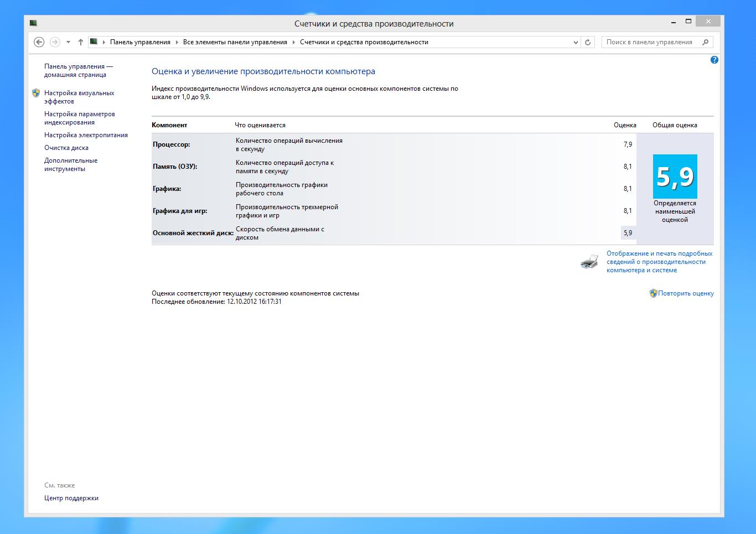The image size is (756, 534).
Task: Open 'Все элементы панели управления' breadcrumb
Action: click(235, 42)
